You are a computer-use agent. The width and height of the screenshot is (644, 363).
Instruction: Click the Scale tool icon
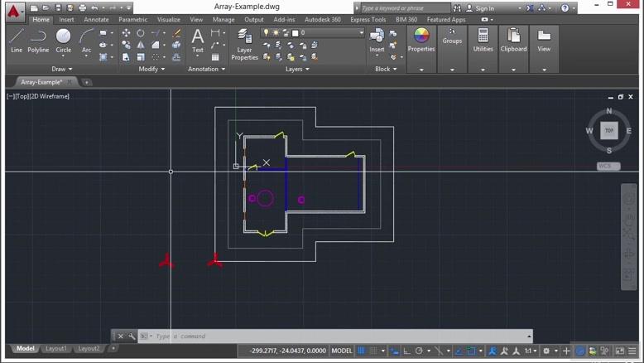tap(141, 57)
